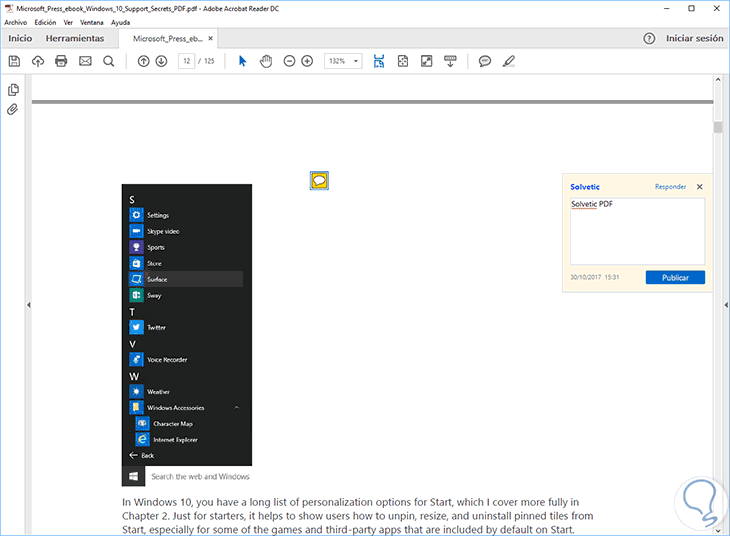Click the Responder link

(x=670, y=187)
